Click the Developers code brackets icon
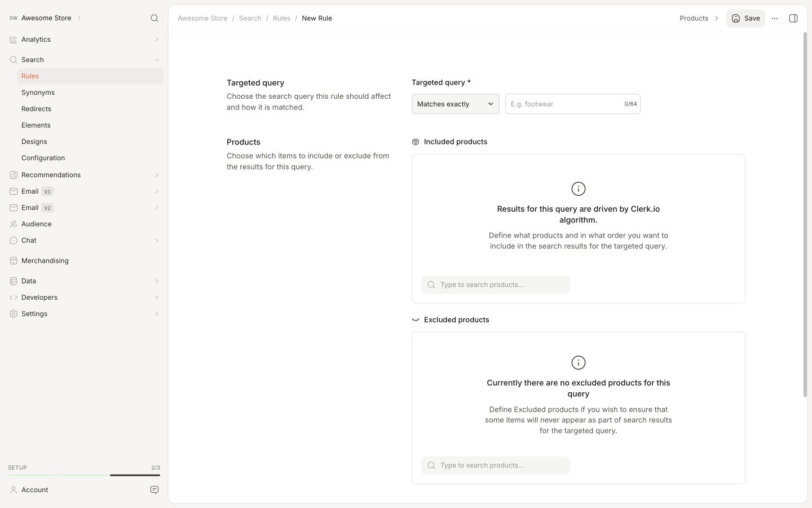Screen dimensions: 812x508 coord(14,297)
